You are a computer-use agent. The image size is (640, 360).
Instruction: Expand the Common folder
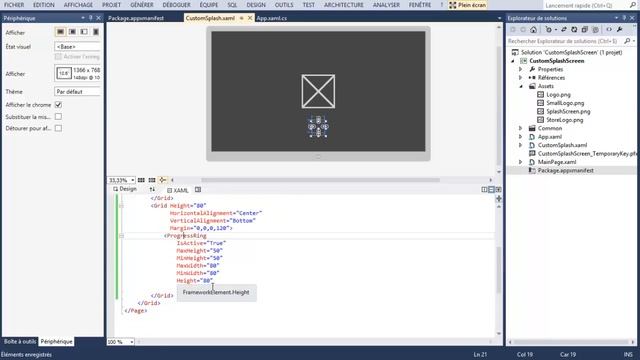pos(520,128)
